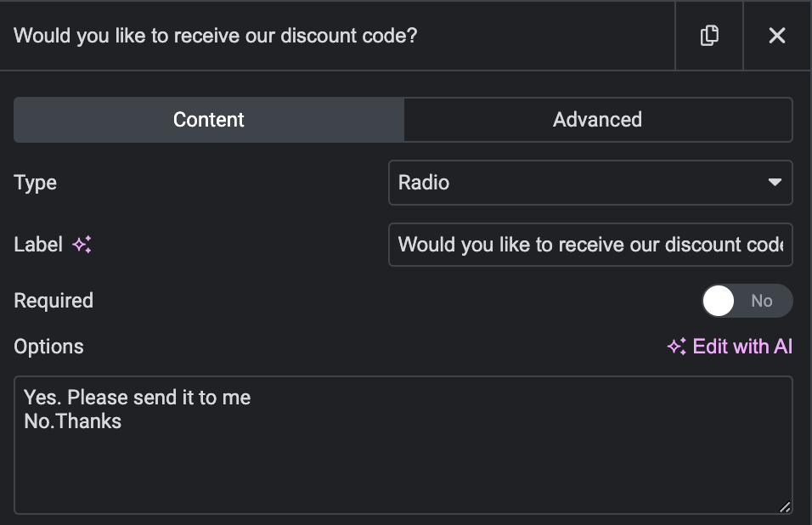Remove the discount code field item
812x525 pixels.
click(777, 36)
